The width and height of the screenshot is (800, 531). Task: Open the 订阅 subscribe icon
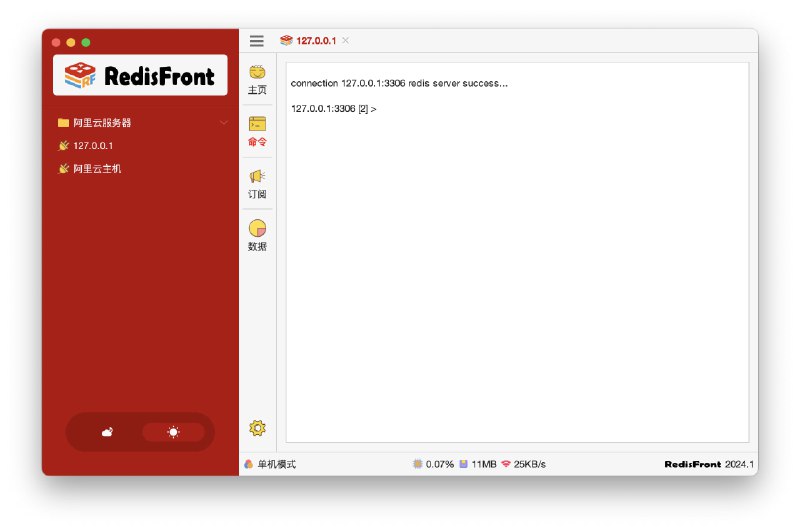[x=257, y=183]
